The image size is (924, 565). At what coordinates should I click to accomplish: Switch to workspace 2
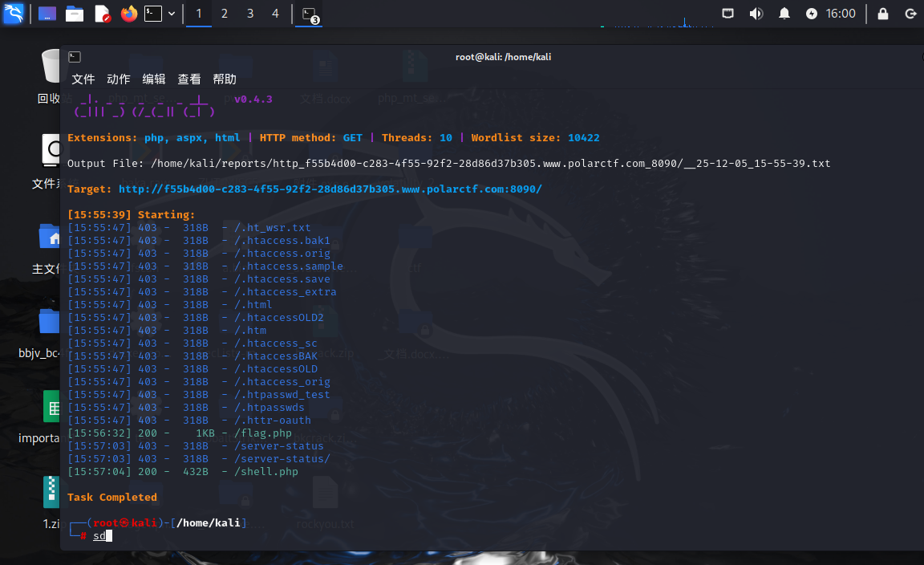[x=225, y=13]
